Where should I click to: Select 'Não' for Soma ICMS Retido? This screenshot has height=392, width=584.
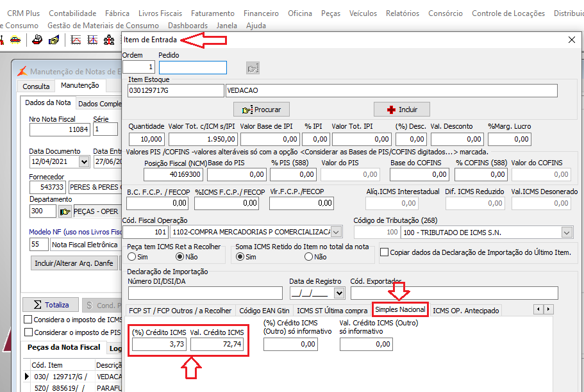[309, 257]
